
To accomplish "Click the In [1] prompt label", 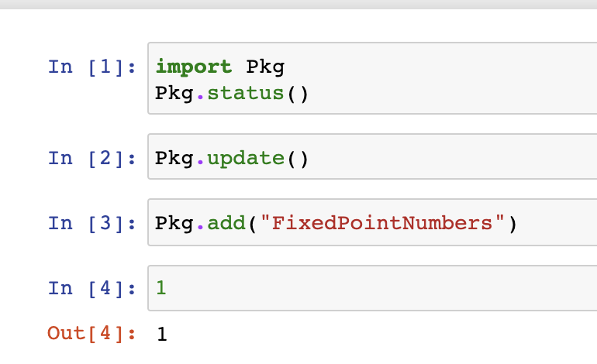I will (91, 67).
